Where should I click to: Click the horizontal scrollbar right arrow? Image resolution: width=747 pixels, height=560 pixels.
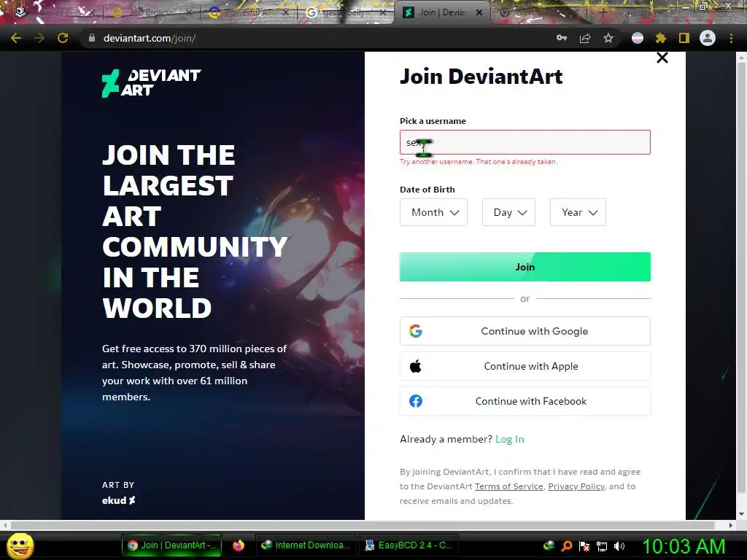coord(731,525)
